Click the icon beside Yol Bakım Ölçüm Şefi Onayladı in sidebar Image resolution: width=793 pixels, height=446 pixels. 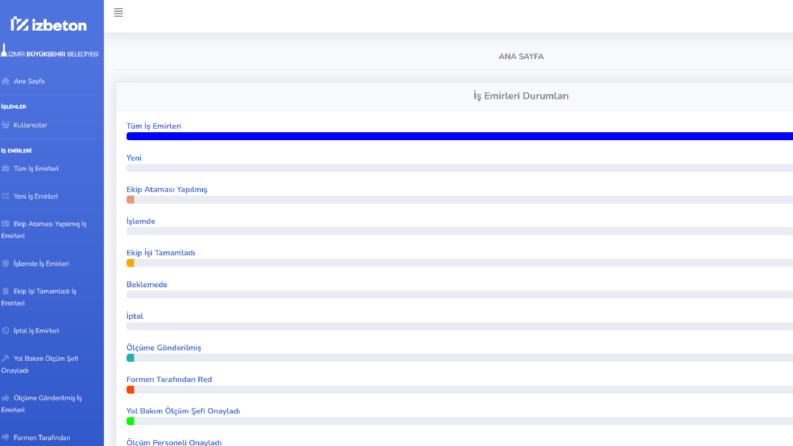6,358
